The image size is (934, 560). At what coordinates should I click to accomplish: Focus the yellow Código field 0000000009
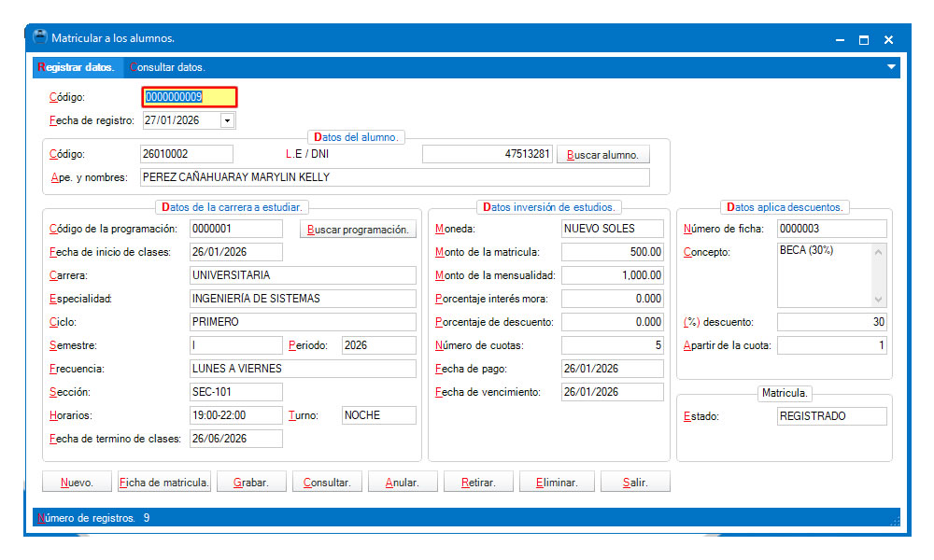pos(190,97)
